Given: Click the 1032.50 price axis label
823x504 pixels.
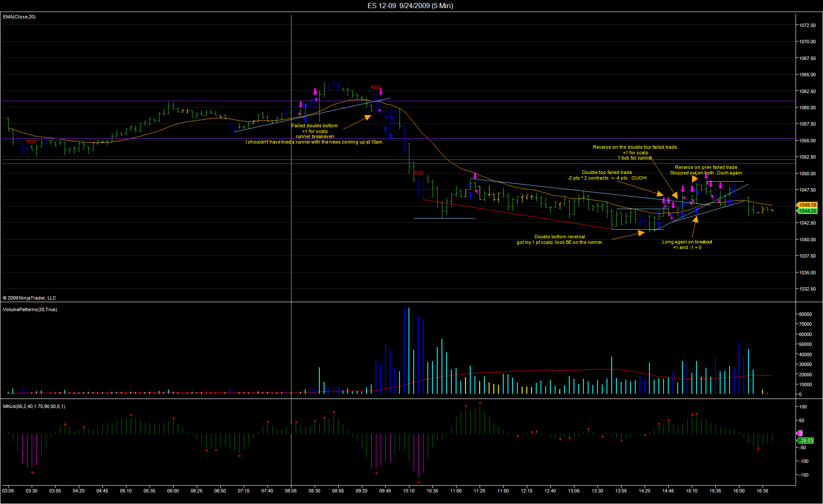Looking at the screenshot, I should pyautogui.click(x=807, y=289).
